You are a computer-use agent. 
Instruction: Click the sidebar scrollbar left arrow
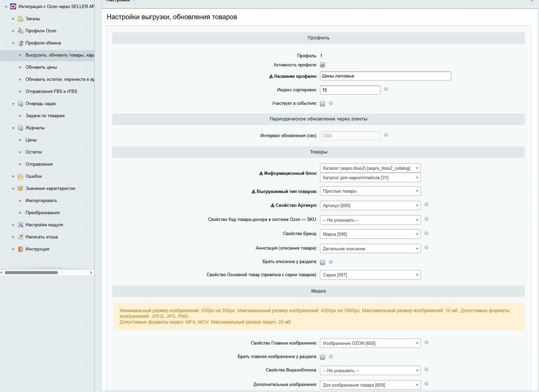click(2, 272)
